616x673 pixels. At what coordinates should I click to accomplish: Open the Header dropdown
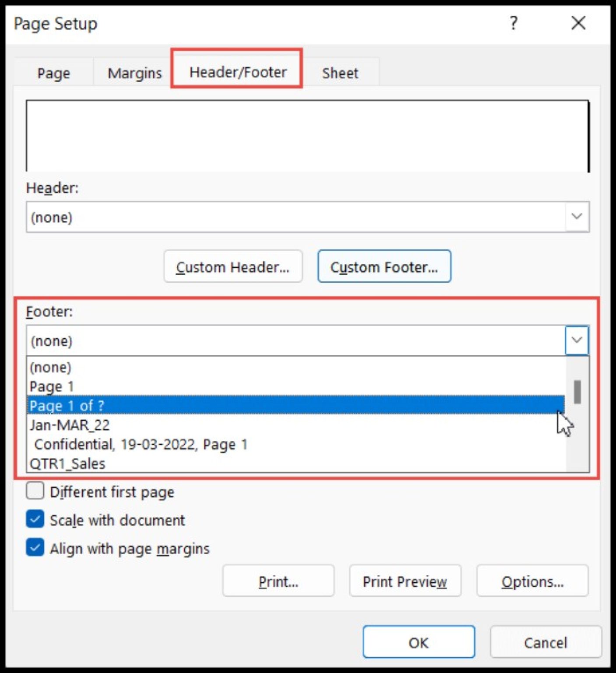point(577,216)
